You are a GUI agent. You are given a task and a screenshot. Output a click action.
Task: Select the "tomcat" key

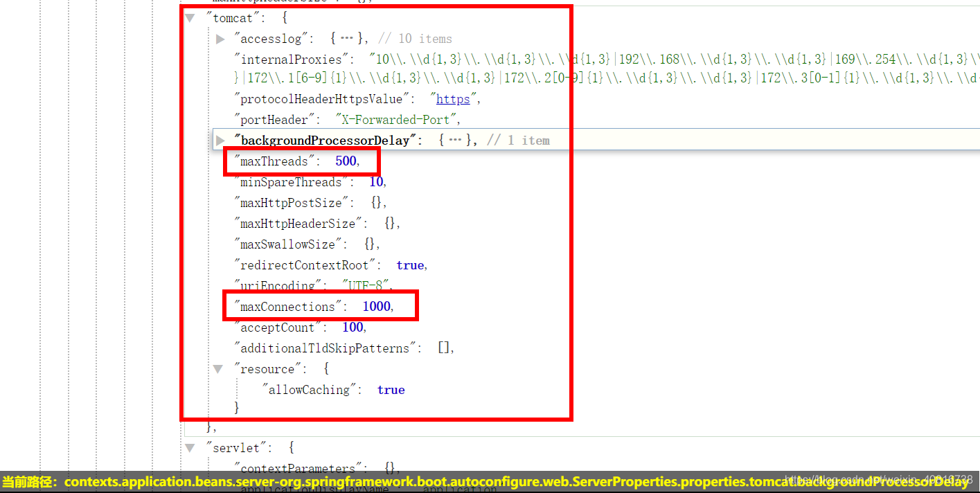pyautogui.click(x=233, y=19)
